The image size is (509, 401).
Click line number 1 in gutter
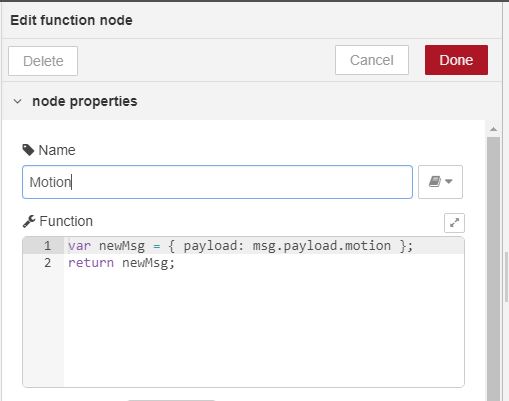pyautogui.click(x=47, y=246)
